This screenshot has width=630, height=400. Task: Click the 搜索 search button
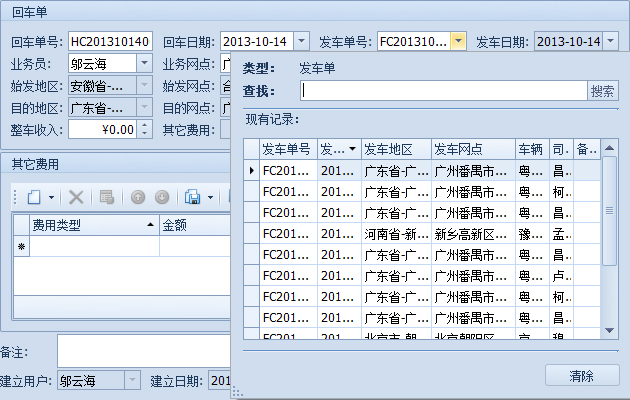tap(602, 91)
